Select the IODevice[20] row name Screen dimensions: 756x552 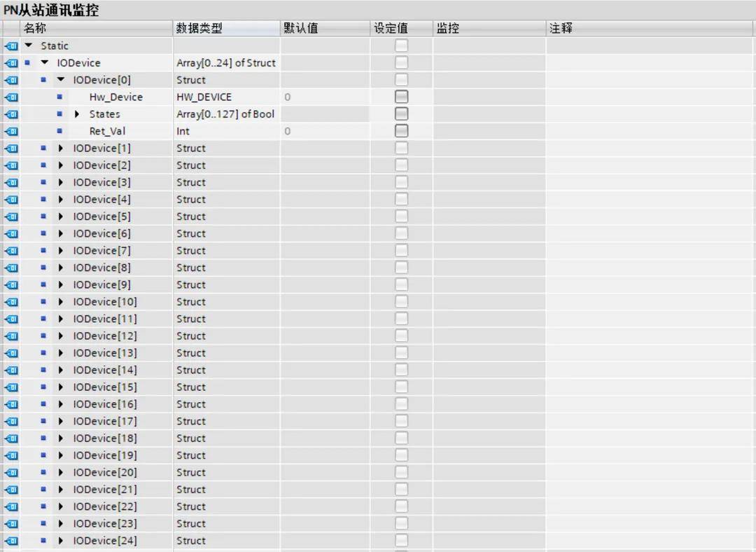pos(105,472)
